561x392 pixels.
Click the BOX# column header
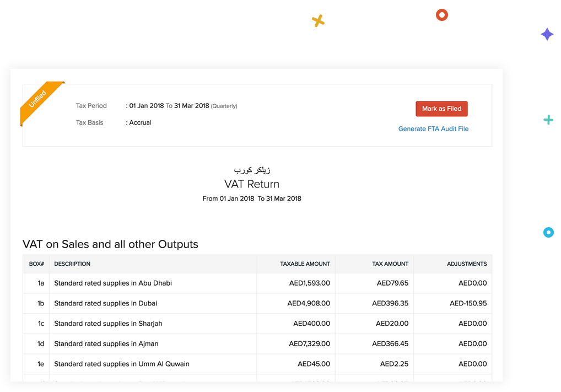point(36,264)
